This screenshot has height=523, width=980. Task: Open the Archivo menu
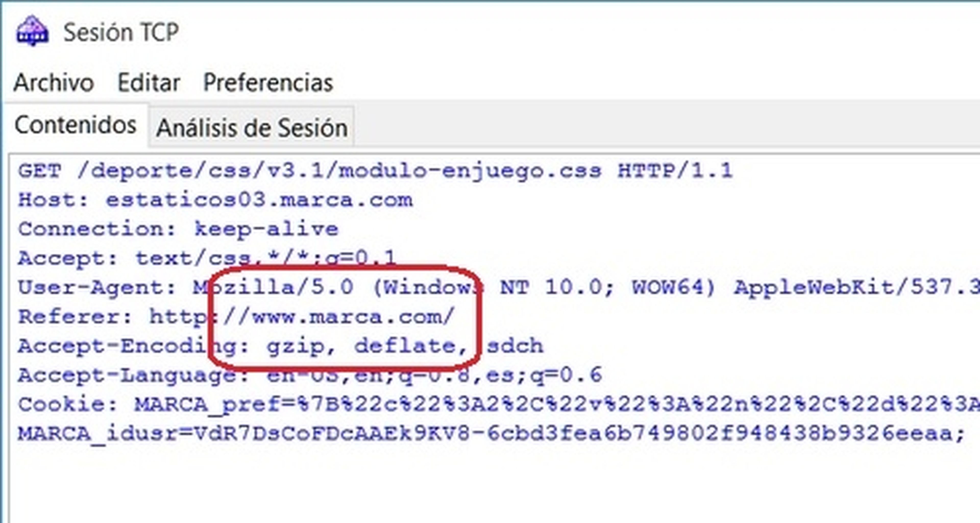point(54,82)
